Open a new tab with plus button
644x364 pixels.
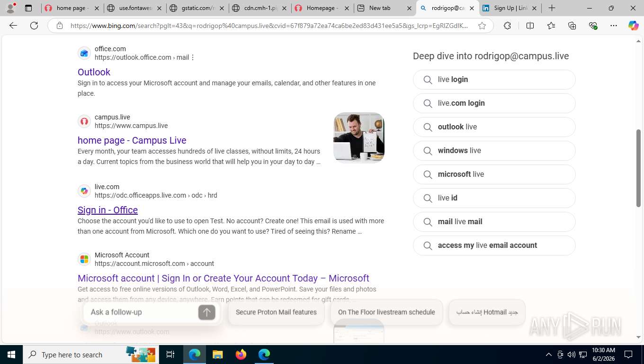pos(552,8)
